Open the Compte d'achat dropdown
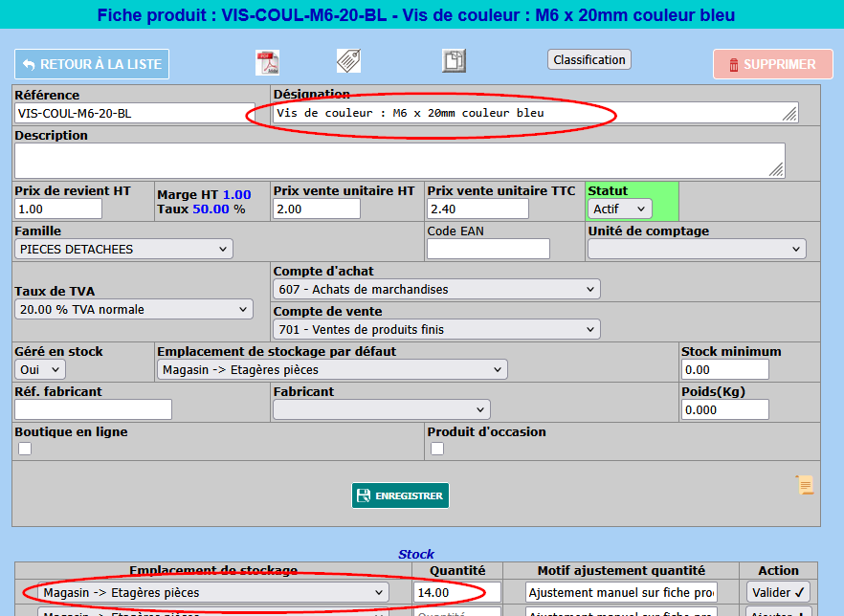844x616 pixels. tap(436, 290)
